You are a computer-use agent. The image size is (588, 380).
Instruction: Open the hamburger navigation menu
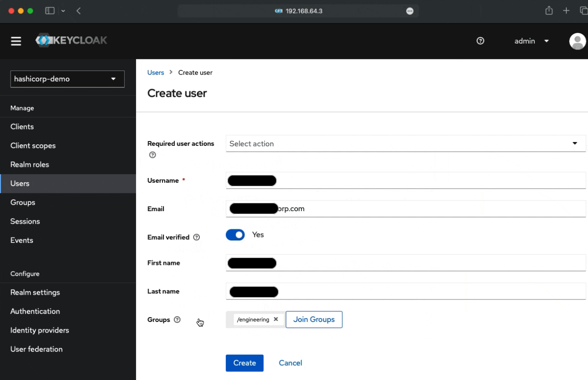coord(16,41)
